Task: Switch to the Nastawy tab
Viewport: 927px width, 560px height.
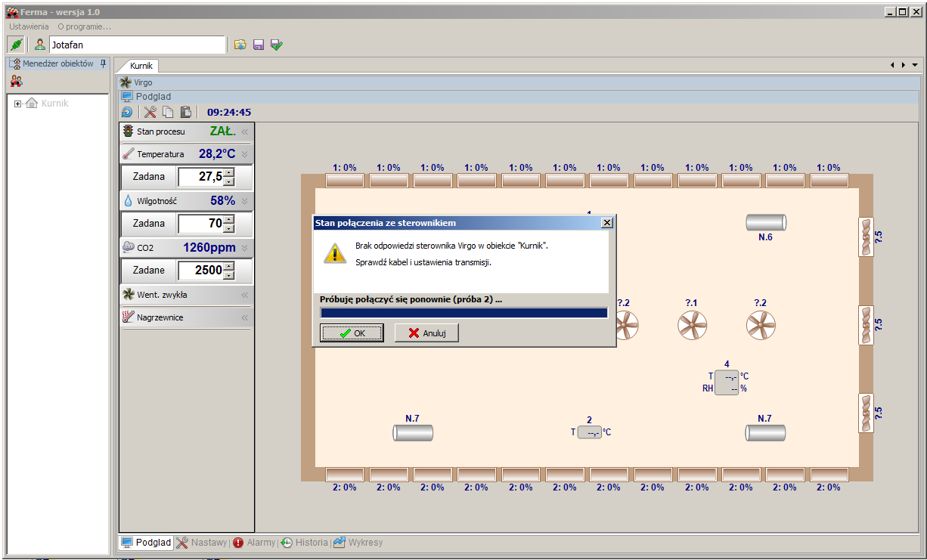Action: coord(201,543)
